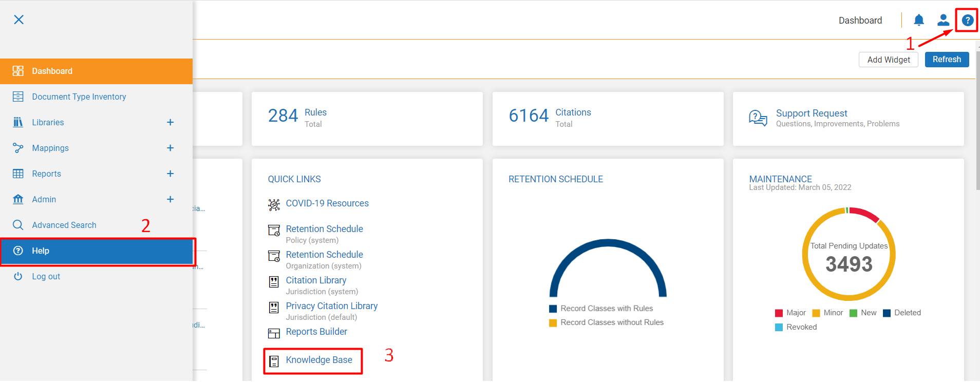Click the Support Request chat icon
Viewport: 980px width, 382px height.
tap(758, 118)
